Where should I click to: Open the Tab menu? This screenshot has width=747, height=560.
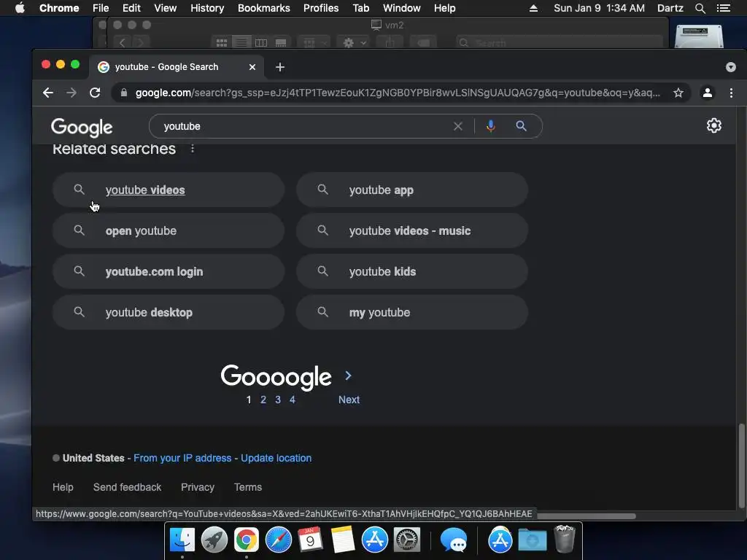360,8
